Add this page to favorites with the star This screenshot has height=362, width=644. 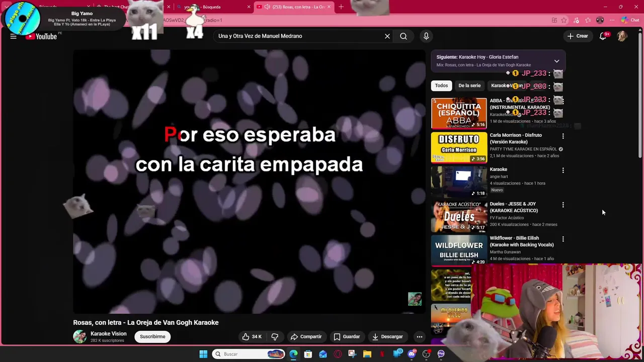(564, 20)
